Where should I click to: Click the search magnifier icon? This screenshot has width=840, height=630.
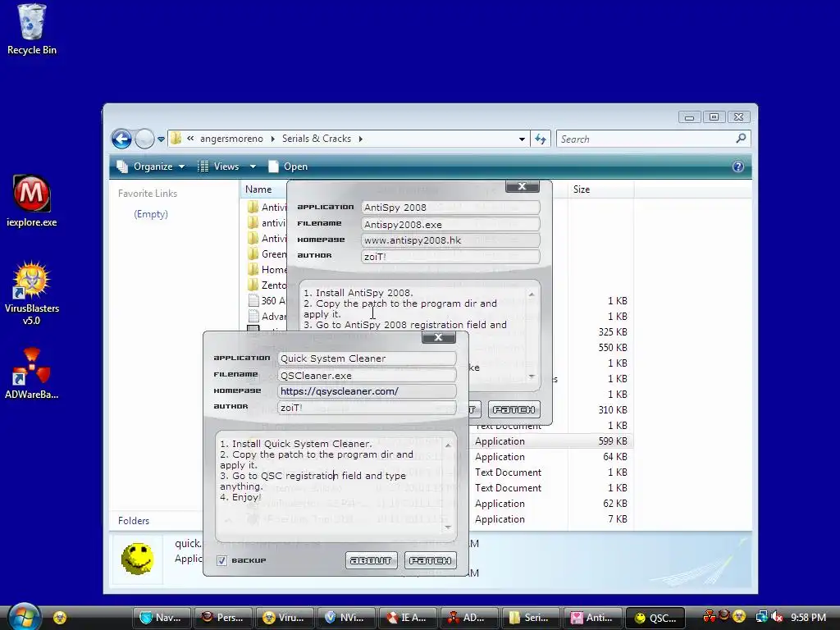(x=741, y=139)
